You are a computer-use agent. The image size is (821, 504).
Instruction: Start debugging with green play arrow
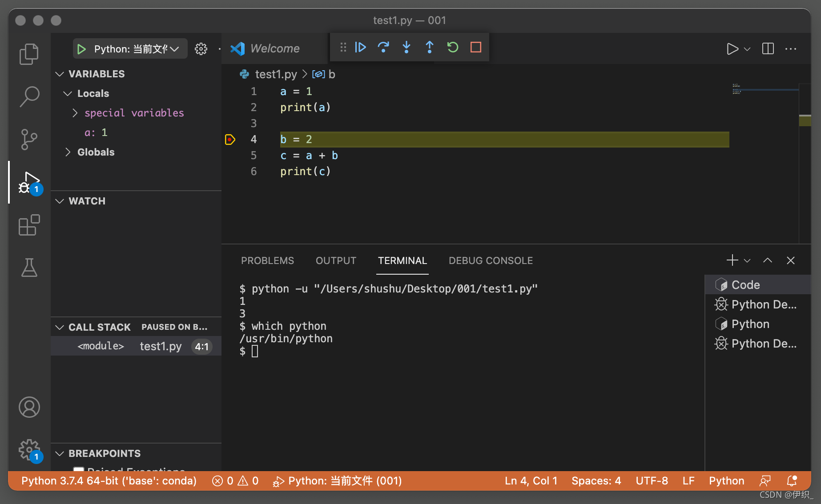(81, 49)
